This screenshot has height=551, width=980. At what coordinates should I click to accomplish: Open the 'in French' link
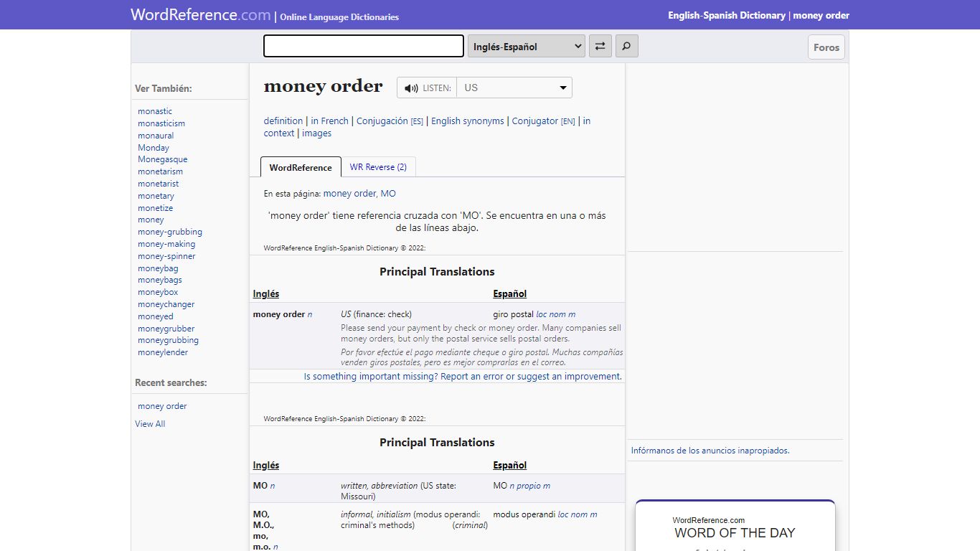tap(329, 121)
